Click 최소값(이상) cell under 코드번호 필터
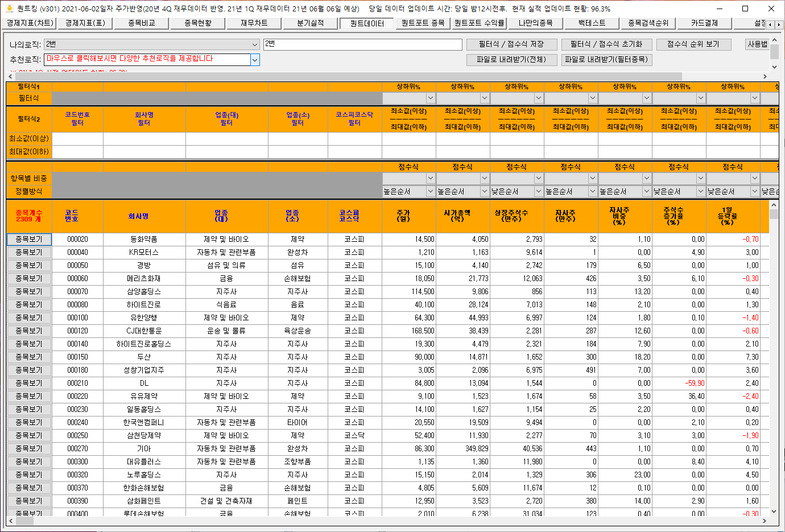The height and width of the screenshot is (532, 785). [x=77, y=139]
